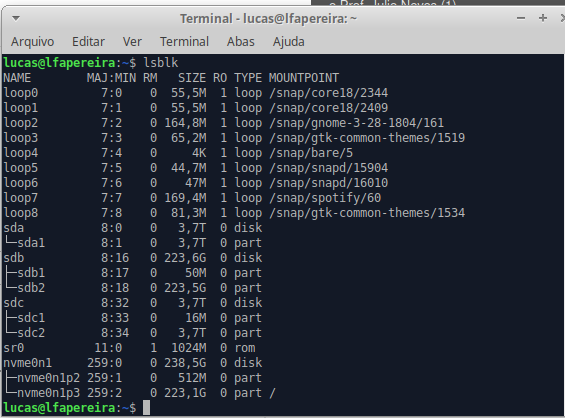Click the /snap/bare/5 mountpoint text
The height and width of the screenshot is (418, 565).
tap(311, 153)
